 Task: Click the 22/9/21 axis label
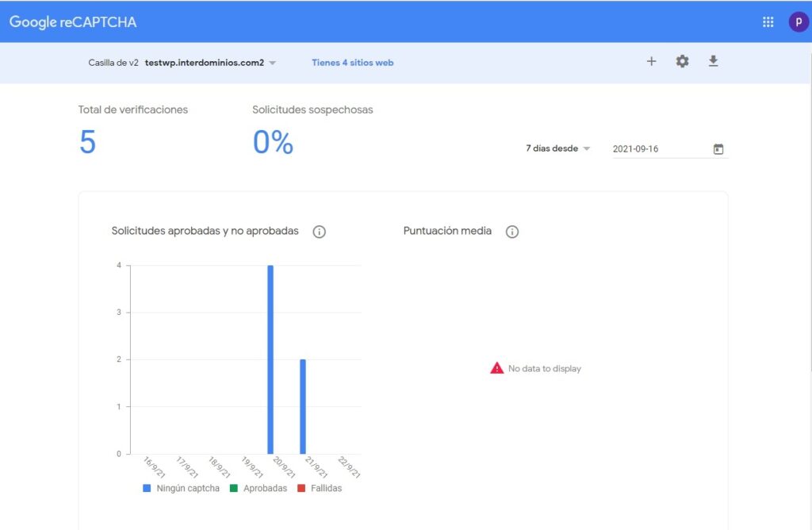point(349,467)
